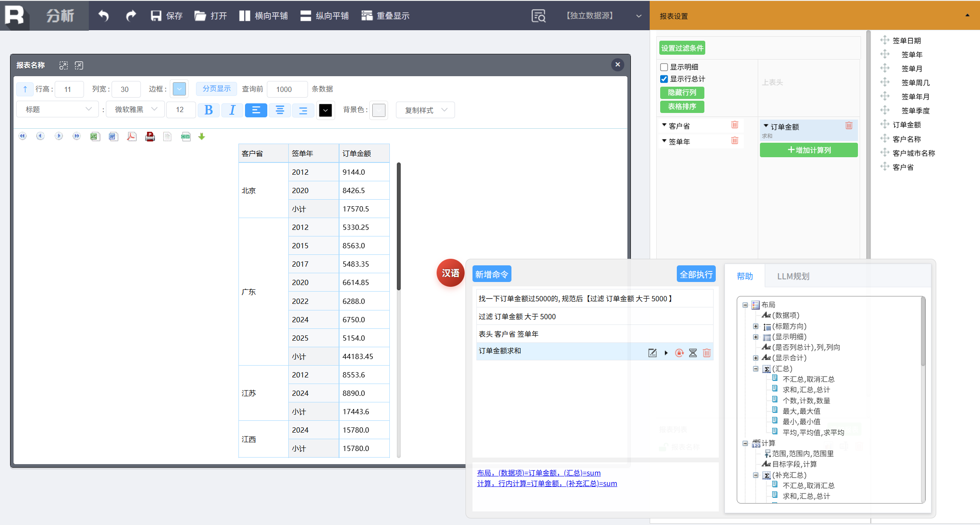The width and height of the screenshot is (980, 525).
Task: Export the report as PDF
Action: [131, 137]
